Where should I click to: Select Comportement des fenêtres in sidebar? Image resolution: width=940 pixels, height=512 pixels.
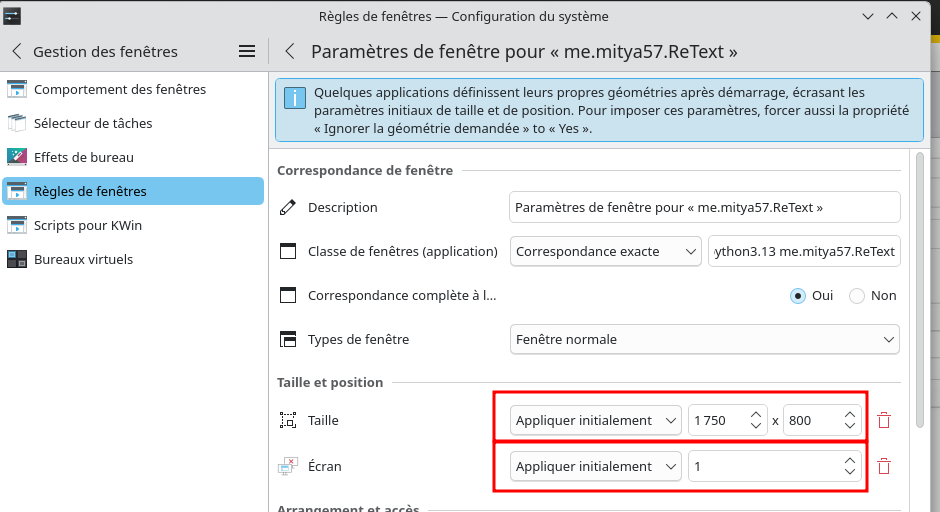pyautogui.click(x=120, y=89)
